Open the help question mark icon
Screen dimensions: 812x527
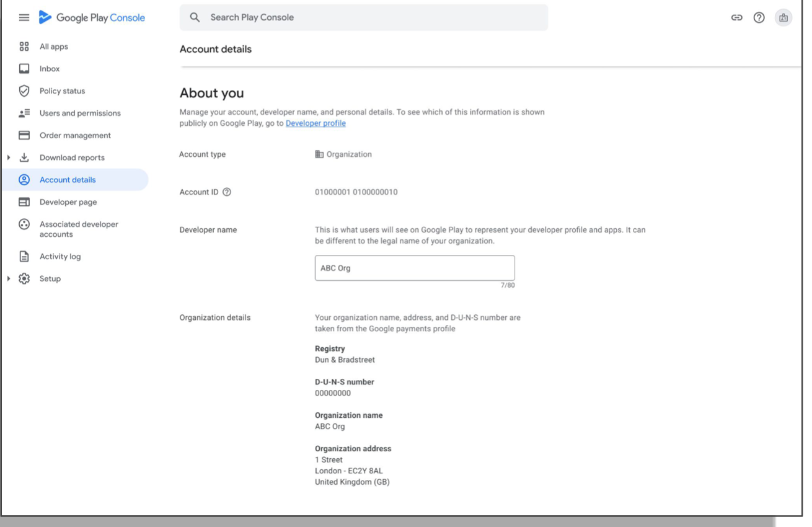tap(759, 18)
